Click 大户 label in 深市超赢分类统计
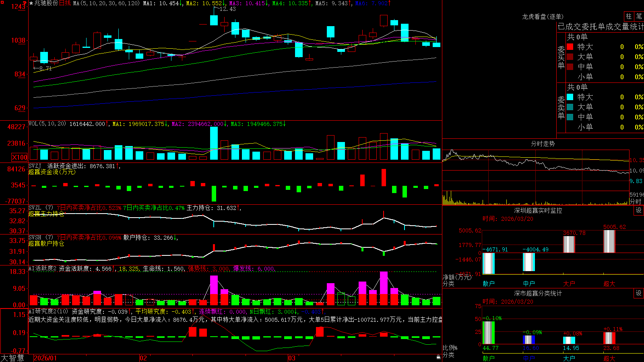 point(569,358)
